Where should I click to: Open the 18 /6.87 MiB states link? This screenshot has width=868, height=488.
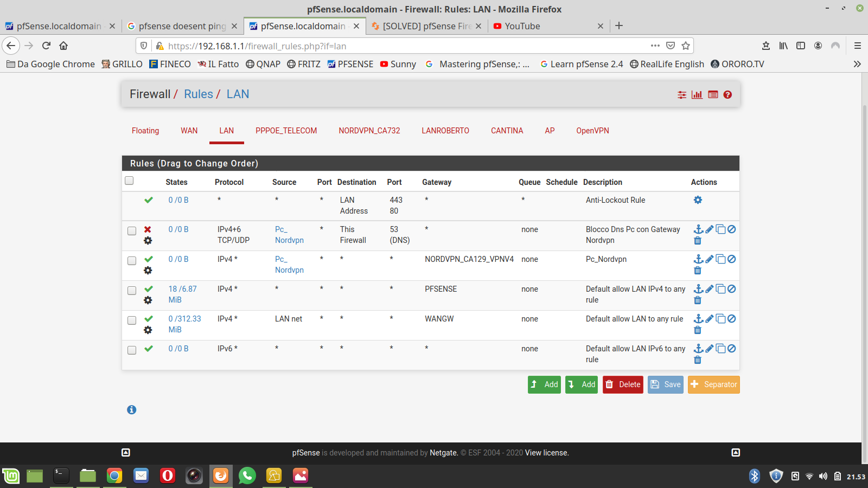pyautogui.click(x=182, y=294)
